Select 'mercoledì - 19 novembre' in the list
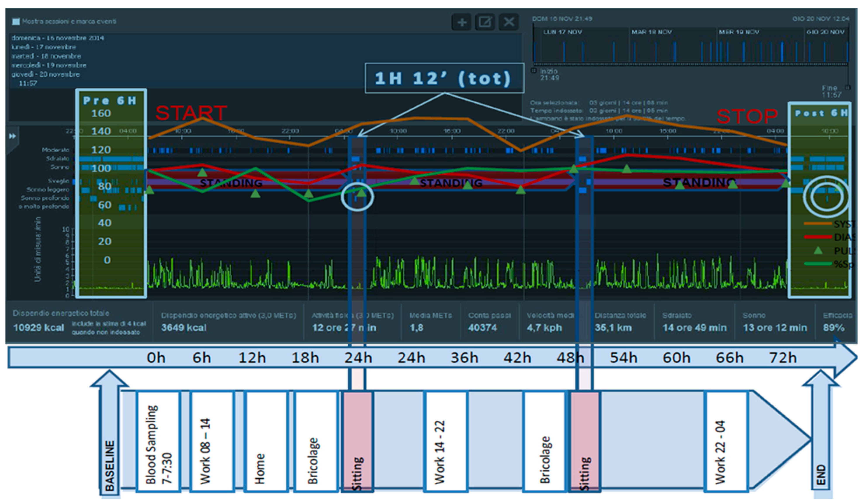Screen dimensions: 866x504 point(49,65)
